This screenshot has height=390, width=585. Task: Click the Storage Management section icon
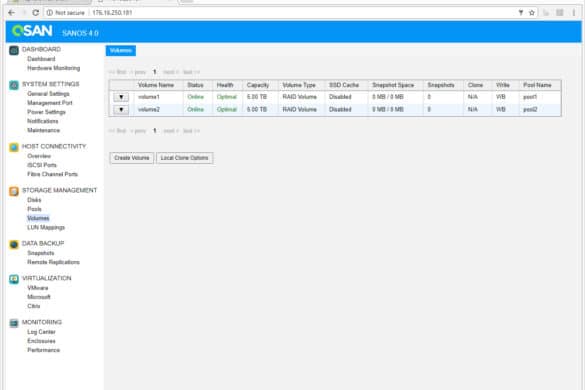pos(14,191)
